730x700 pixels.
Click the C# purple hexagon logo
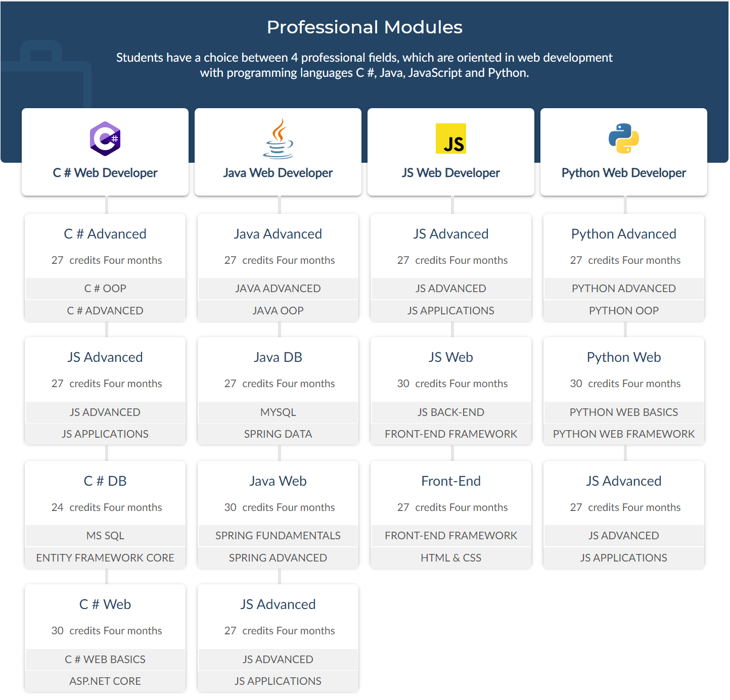105,138
